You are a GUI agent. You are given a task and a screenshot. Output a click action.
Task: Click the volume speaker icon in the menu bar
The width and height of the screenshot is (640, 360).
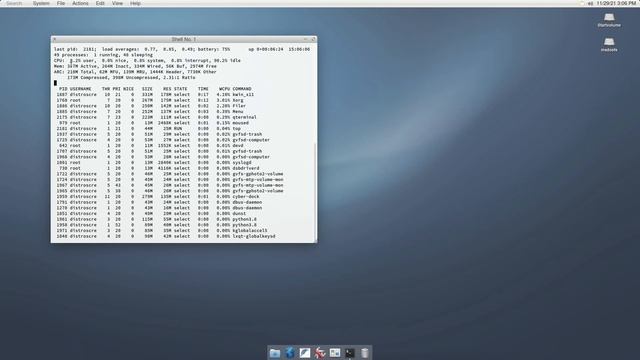pyautogui.click(x=590, y=3)
